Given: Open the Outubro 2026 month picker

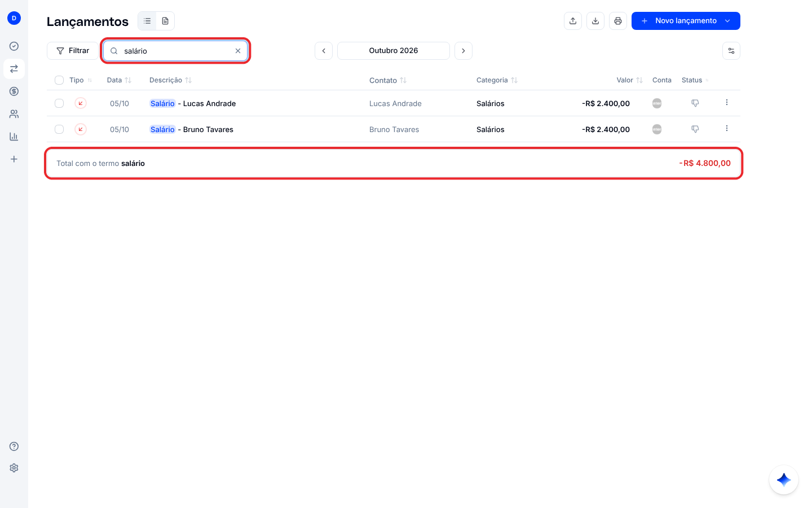Looking at the screenshot, I should click(x=394, y=51).
